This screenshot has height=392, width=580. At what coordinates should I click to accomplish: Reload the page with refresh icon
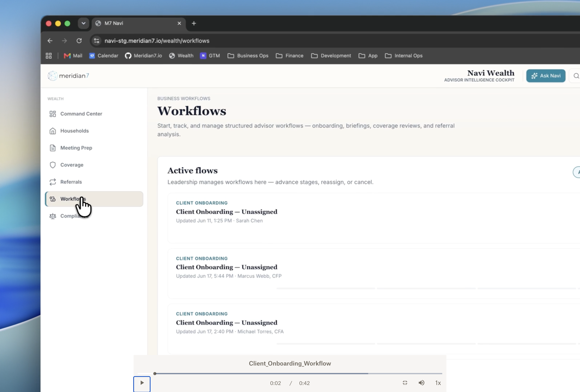tap(79, 41)
